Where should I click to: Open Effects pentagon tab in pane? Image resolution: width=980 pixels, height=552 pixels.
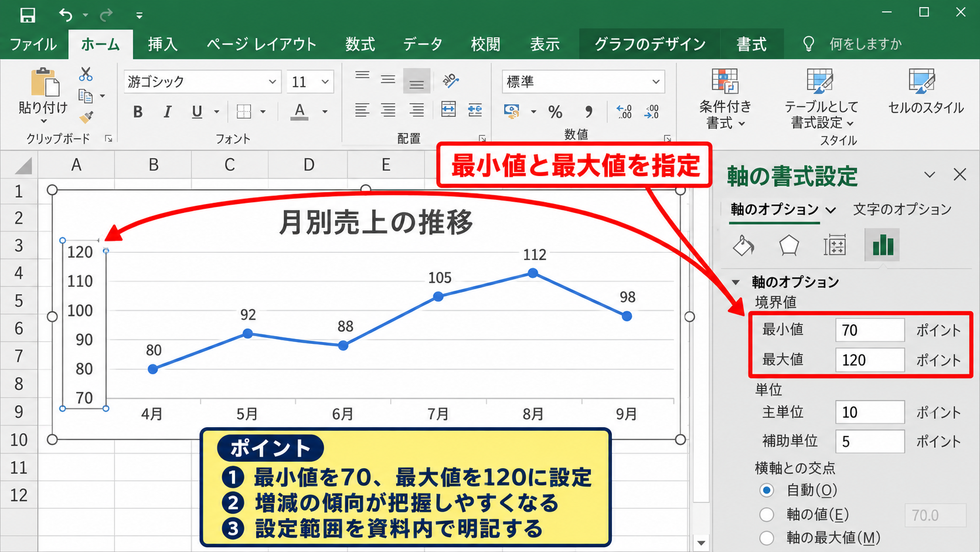click(789, 245)
